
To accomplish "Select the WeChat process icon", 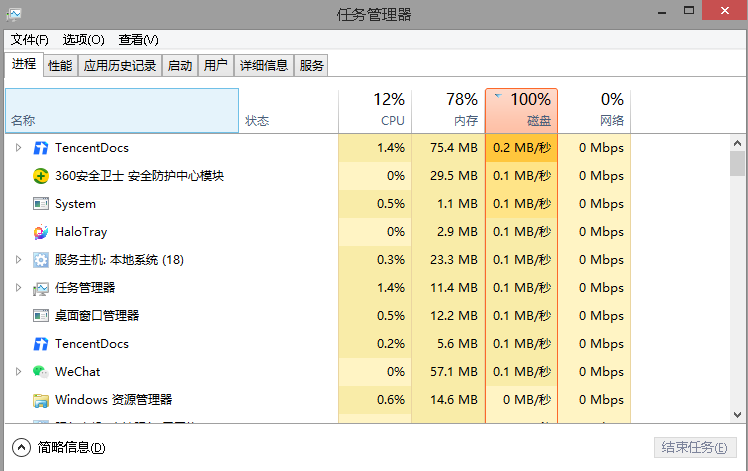I will tap(41, 372).
